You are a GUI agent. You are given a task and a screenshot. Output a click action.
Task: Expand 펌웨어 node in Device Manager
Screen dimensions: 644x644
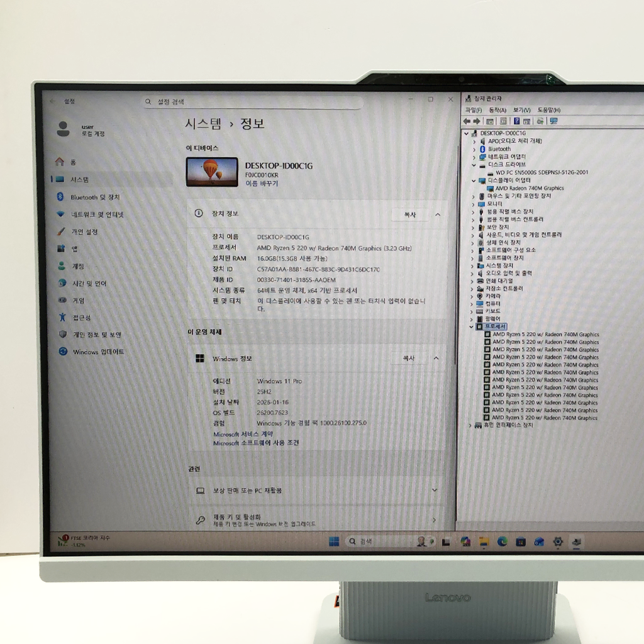(x=472, y=319)
